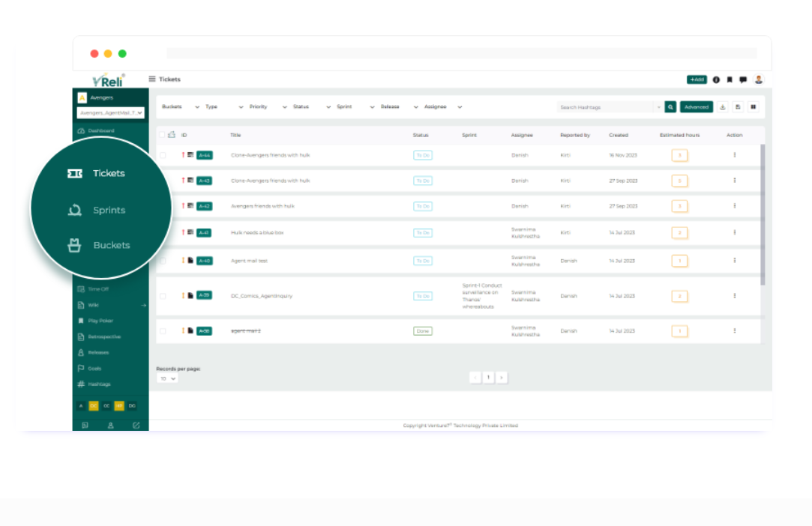Select Buckets from the sidebar

[110, 245]
